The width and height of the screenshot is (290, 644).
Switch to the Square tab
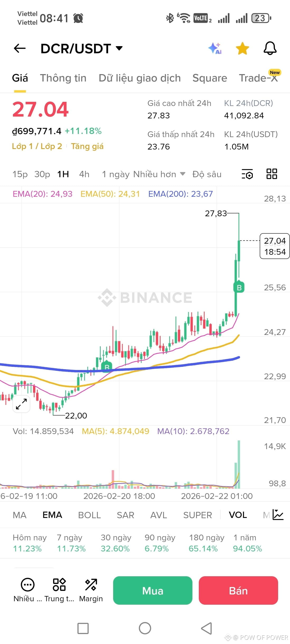coord(210,78)
